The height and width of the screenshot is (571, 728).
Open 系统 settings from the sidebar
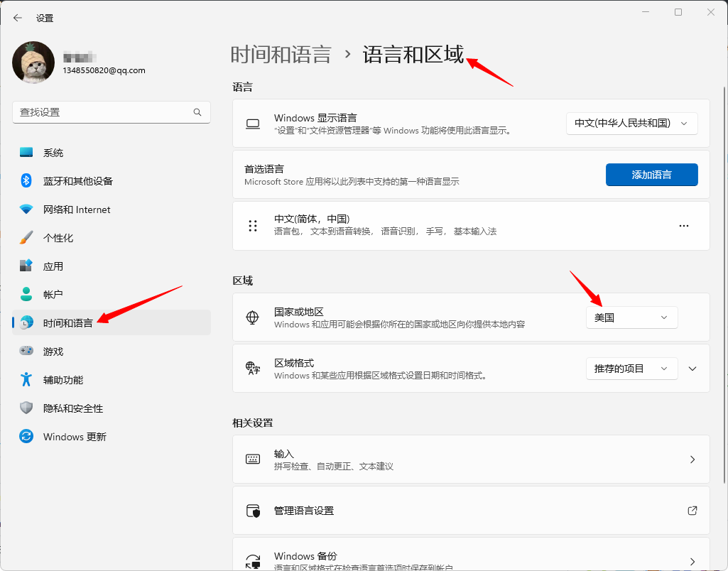pyautogui.click(x=55, y=152)
